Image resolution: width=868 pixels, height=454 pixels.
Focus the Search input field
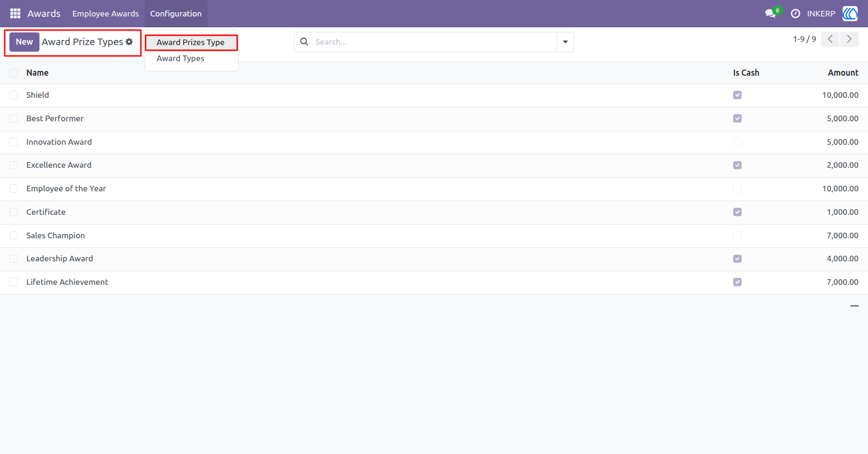pyautogui.click(x=434, y=42)
